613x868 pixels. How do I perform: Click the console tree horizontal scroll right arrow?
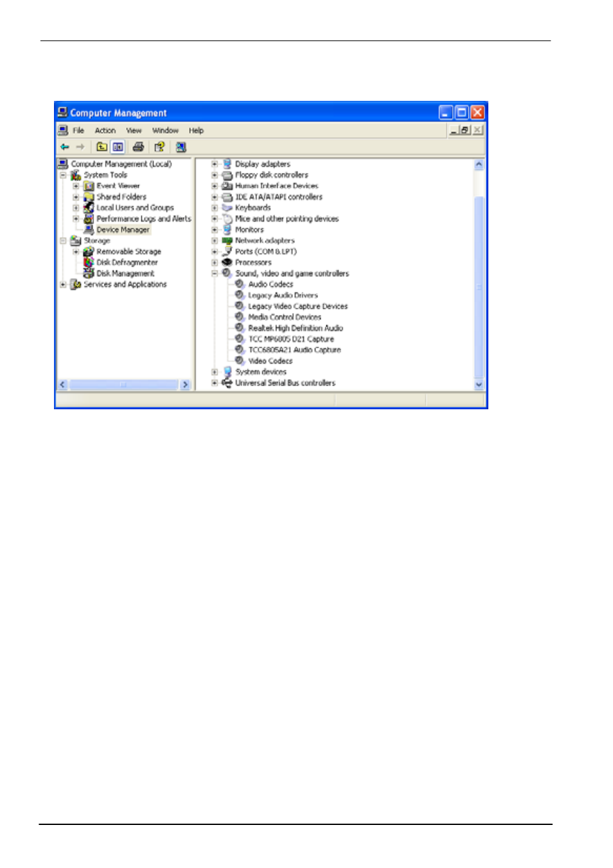(x=185, y=385)
